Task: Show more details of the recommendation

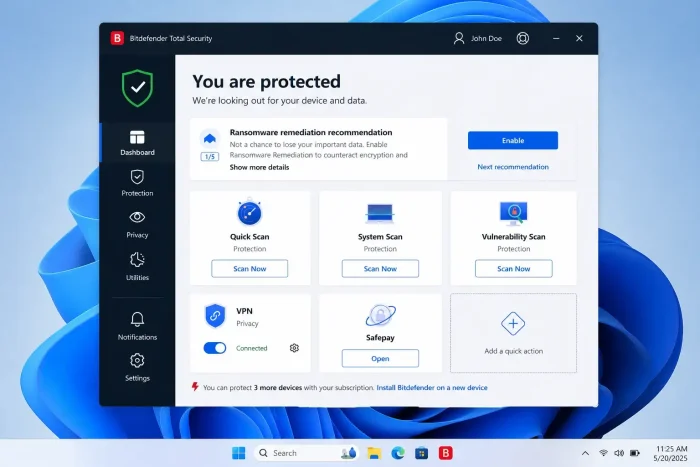Action: point(259,167)
